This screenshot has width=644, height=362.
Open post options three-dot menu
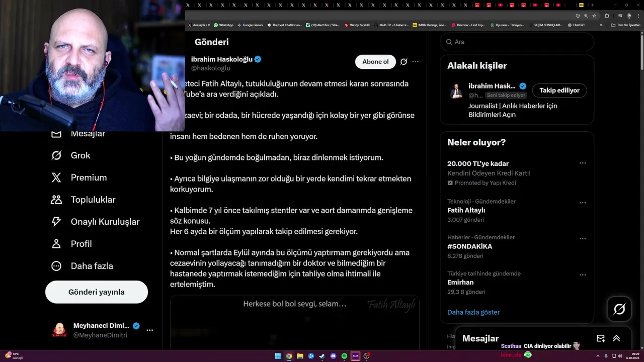coord(415,62)
